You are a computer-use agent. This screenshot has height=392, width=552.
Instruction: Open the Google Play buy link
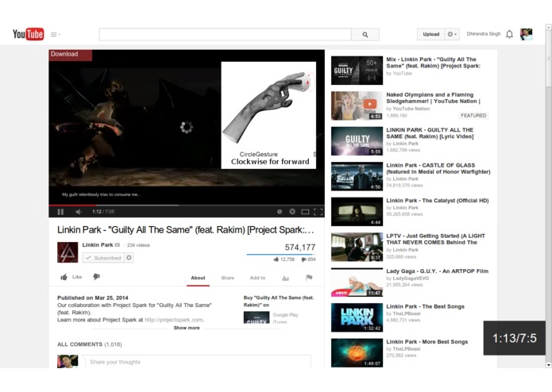pos(285,315)
